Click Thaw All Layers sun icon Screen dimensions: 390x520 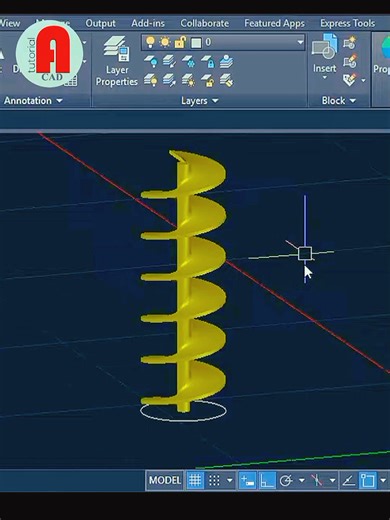point(189,80)
